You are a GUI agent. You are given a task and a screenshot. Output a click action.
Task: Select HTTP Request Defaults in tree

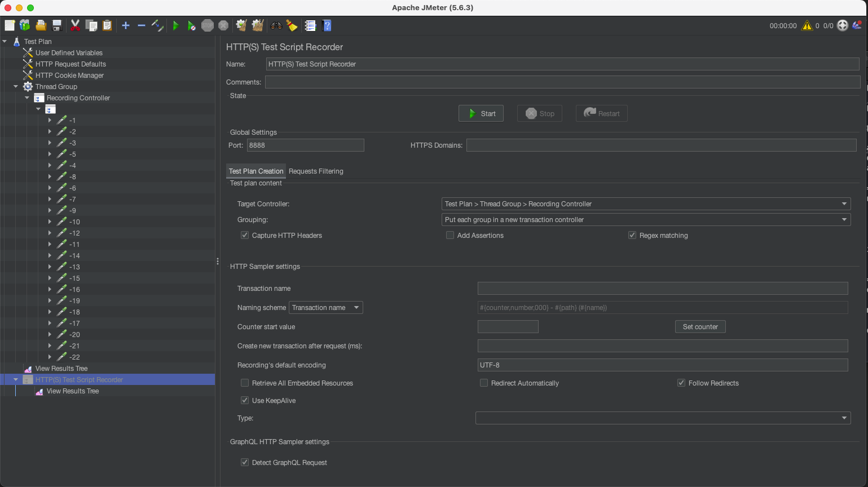point(71,64)
